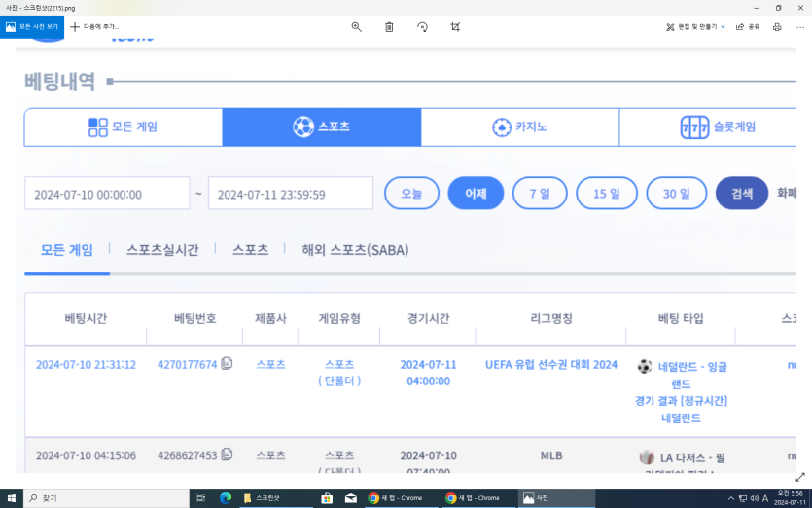Image resolution: width=812 pixels, height=508 pixels.
Task: Click the print icon
Action: (x=777, y=27)
